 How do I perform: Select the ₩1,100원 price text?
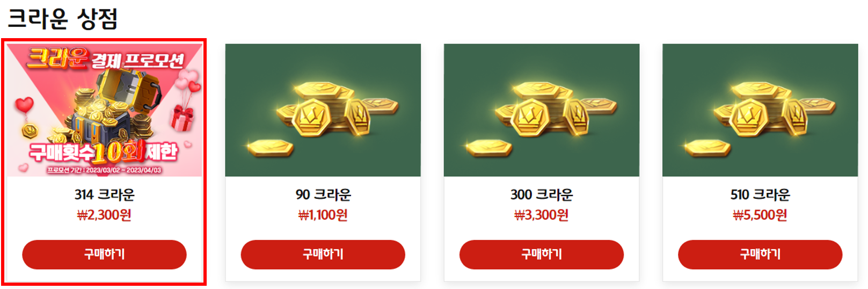[323, 215]
